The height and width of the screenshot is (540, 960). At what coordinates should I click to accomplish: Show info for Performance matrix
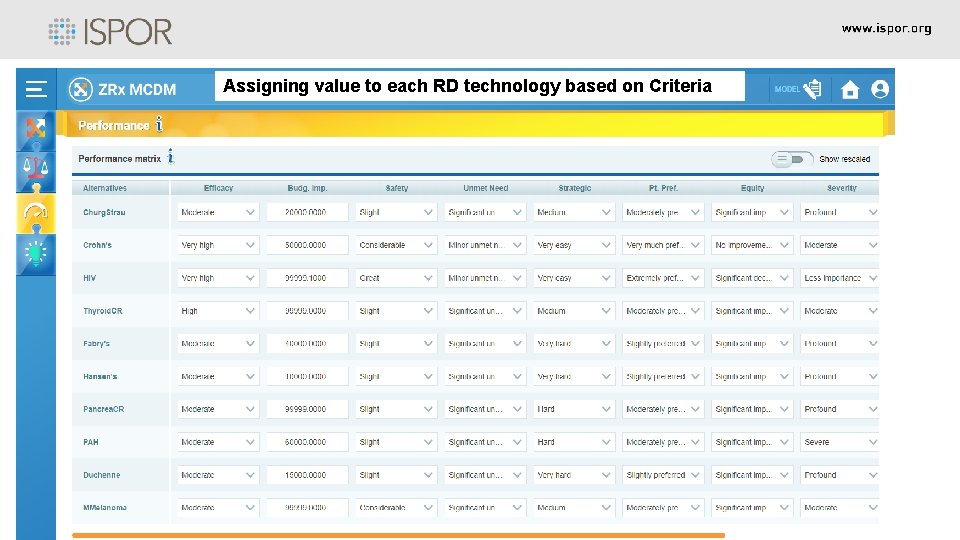click(x=171, y=157)
